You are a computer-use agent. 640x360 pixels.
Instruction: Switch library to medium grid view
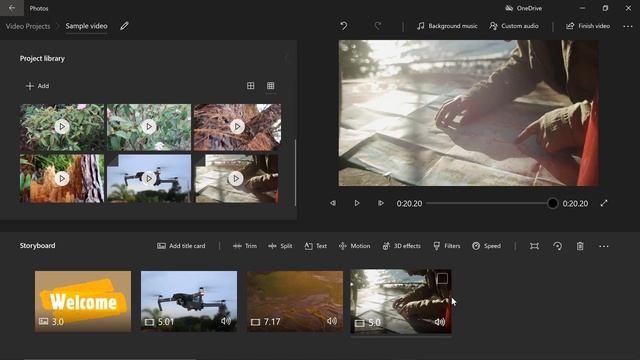click(x=251, y=86)
